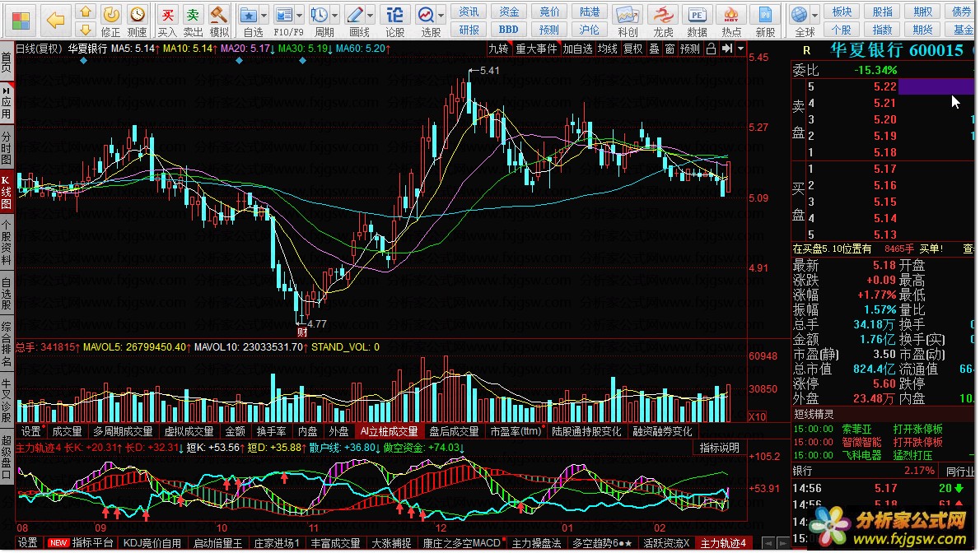Toggle 窗 window mode
The image size is (980, 553).
pyautogui.click(x=670, y=49)
